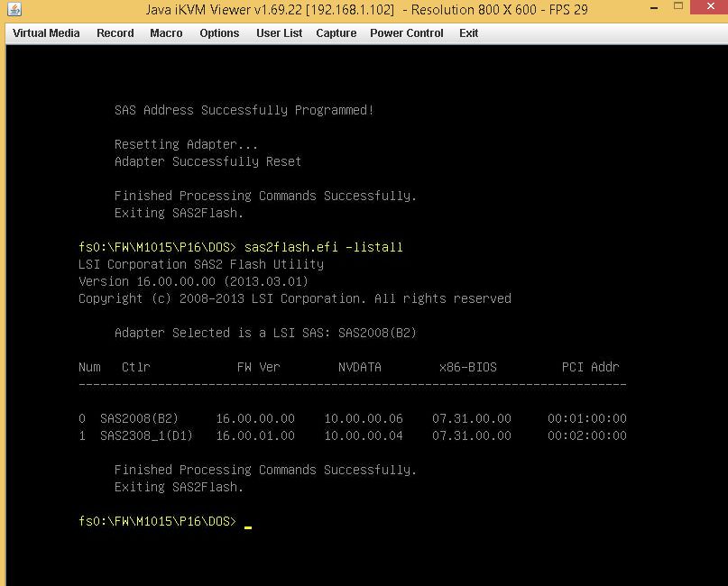Click 'LSI Corporation SAS2 Flash Utility' text
This screenshot has height=586, width=728.
pos(201,264)
